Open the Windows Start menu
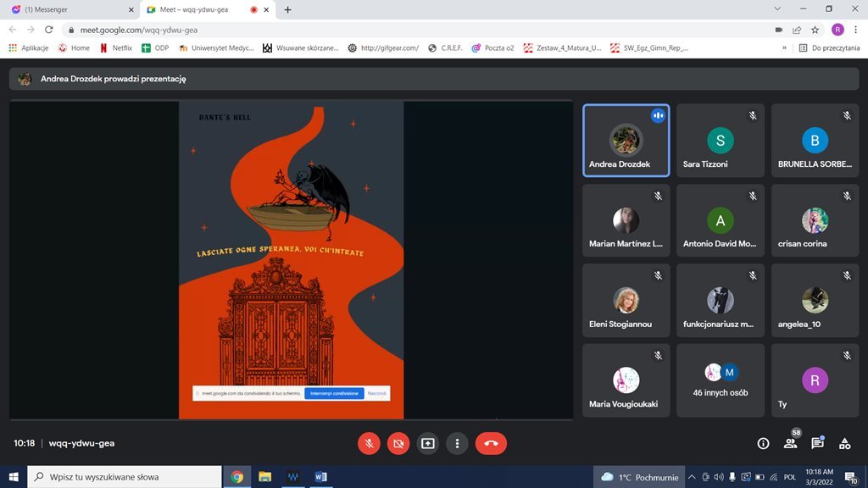868x488 pixels. 14,477
